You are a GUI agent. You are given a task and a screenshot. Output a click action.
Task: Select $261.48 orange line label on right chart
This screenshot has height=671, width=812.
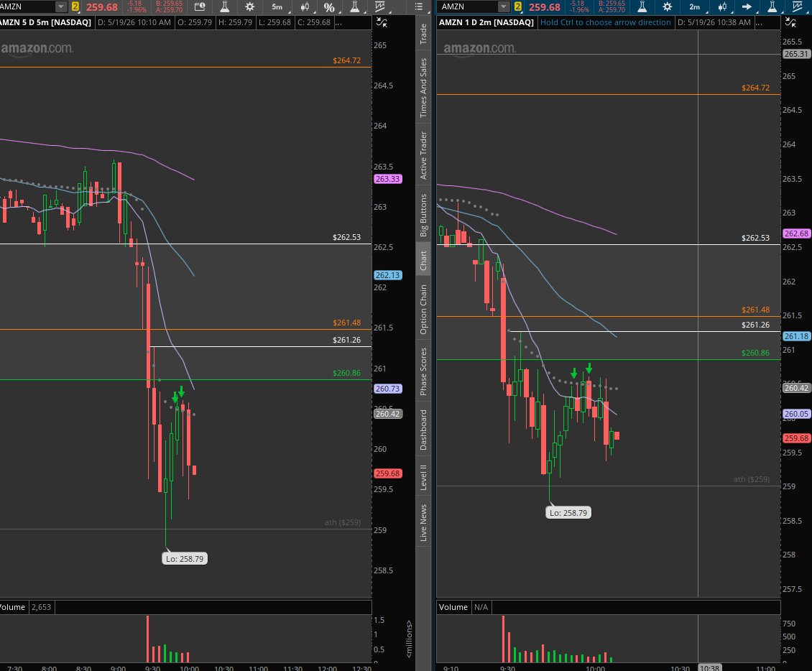click(755, 310)
